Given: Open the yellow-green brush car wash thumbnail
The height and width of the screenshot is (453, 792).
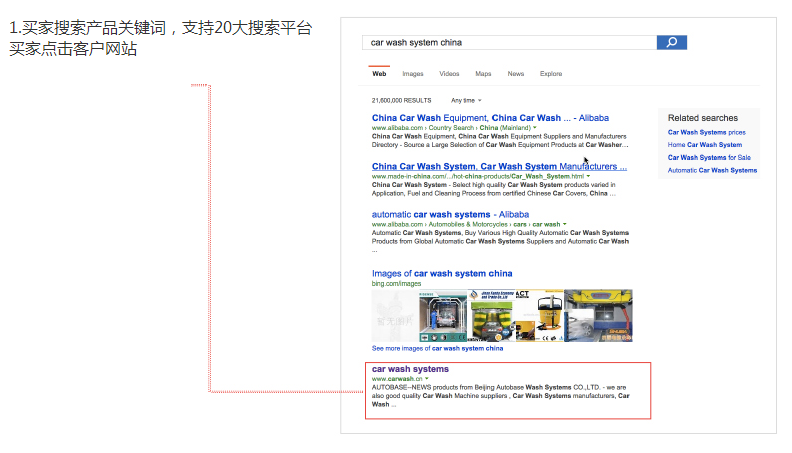Looking at the screenshot, I should point(491,316).
